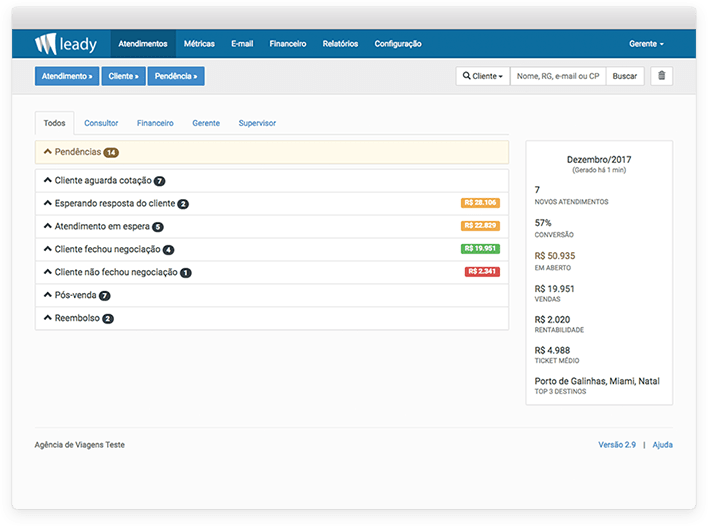Image resolution: width=708 pixels, height=526 pixels.
Task: Open the Cliente search type dropdown
Action: tap(483, 76)
